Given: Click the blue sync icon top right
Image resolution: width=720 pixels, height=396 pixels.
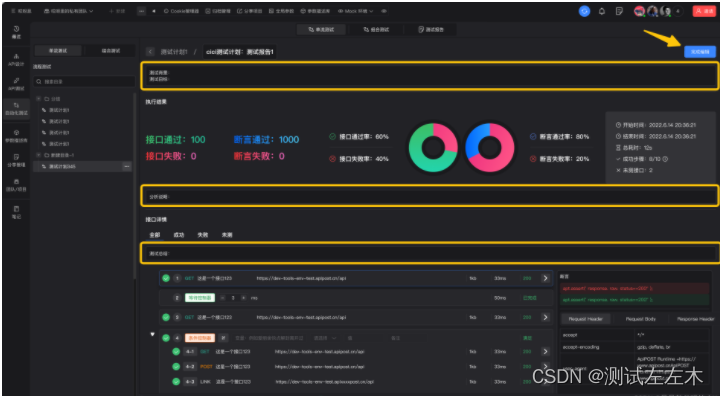Looking at the screenshot, I should [584, 11].
